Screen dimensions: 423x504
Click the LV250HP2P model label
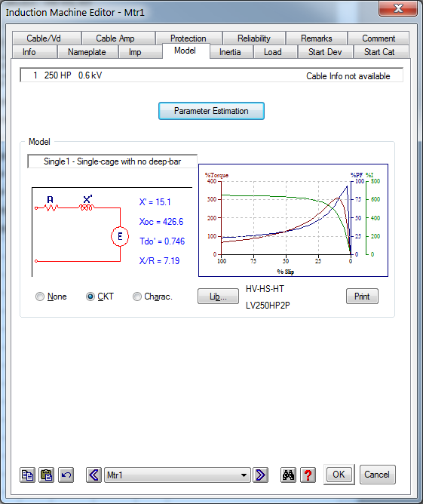268,306
